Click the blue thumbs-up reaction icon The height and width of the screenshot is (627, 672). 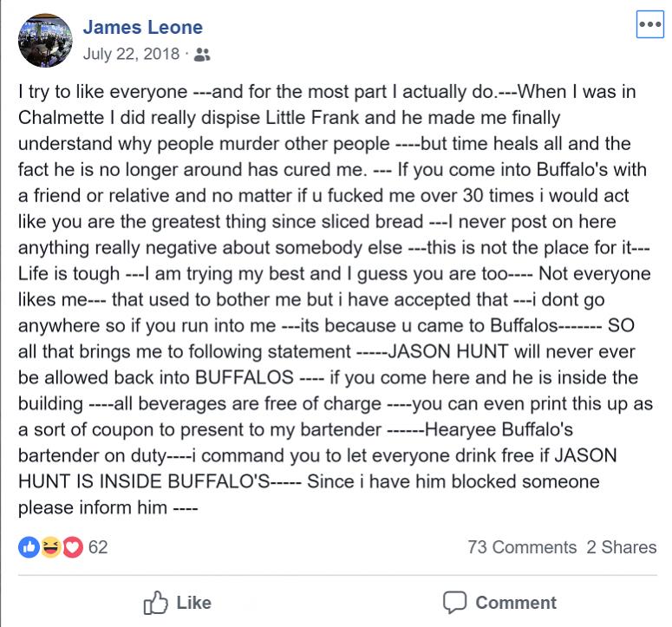pos(29,547)
